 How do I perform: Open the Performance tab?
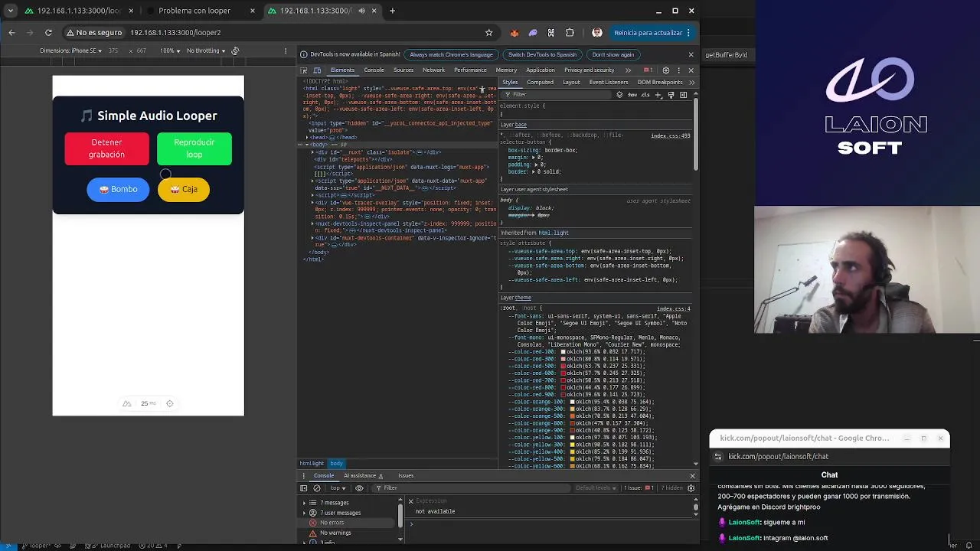point(470,70)
